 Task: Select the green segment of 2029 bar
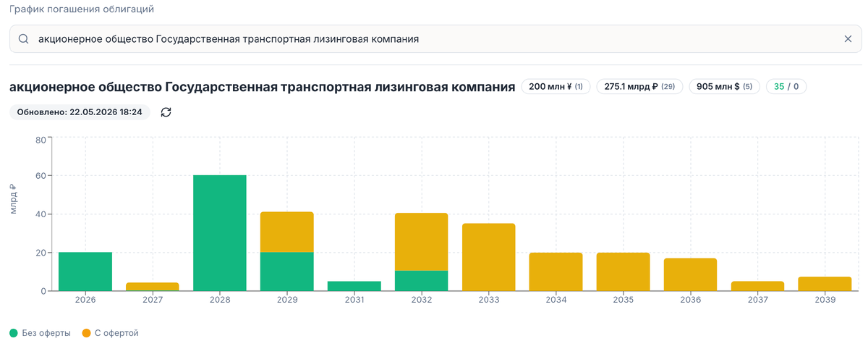[x=287, y=272]
